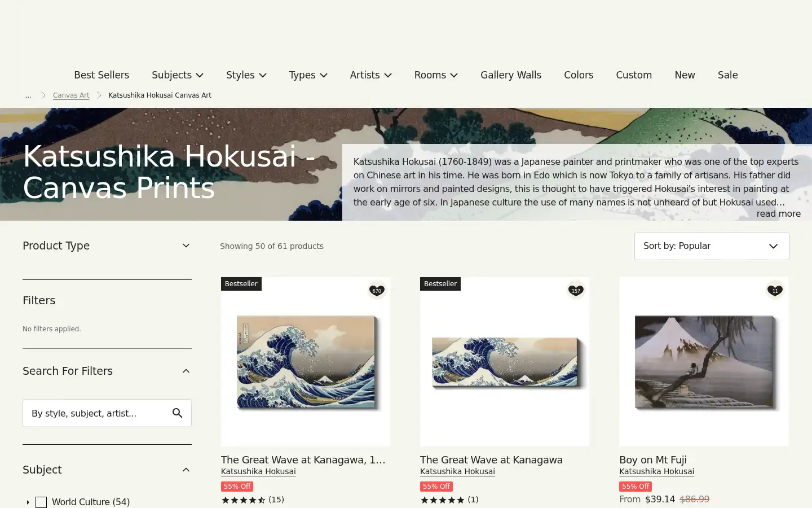The image size is (812, 508).
Task: Expand the breadcrumb ellipsis link
Action: point(28,95)
